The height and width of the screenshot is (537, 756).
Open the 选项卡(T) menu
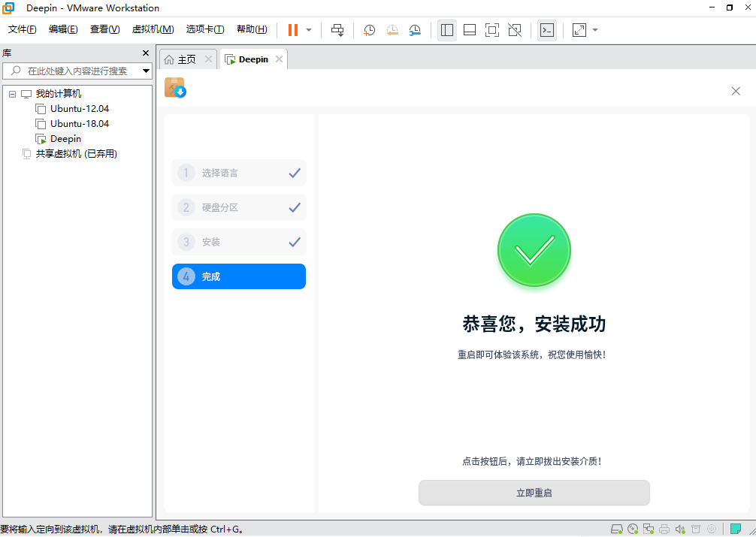(205, 29)
